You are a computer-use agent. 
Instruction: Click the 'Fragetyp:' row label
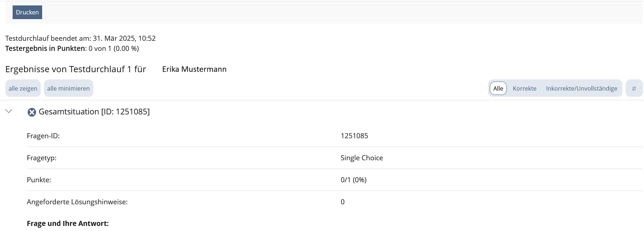tap(41, 158)
